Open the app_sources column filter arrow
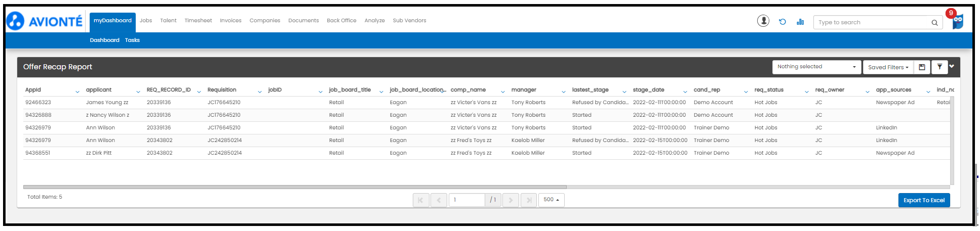 click(928, 91)
